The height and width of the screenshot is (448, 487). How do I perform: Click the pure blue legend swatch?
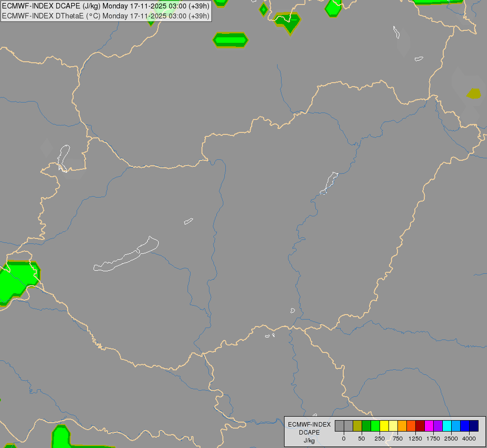[x=465, y=426]
